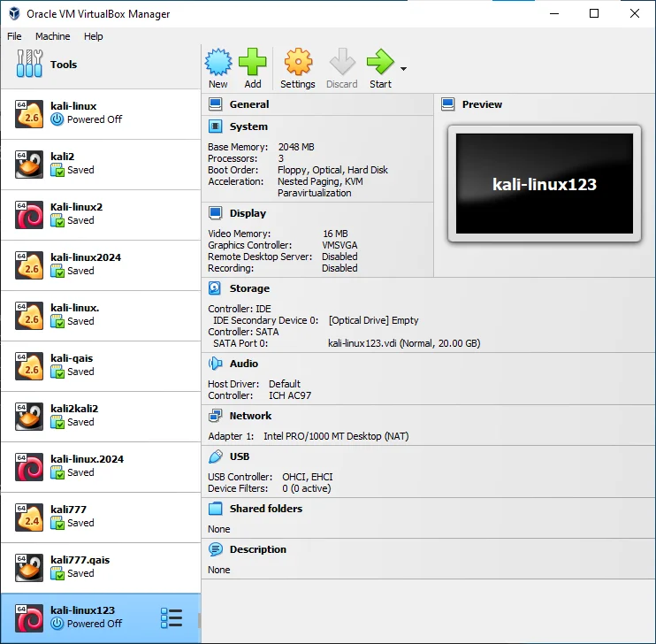Click the machine list scrollbar thumb

(x=199, y=620)
